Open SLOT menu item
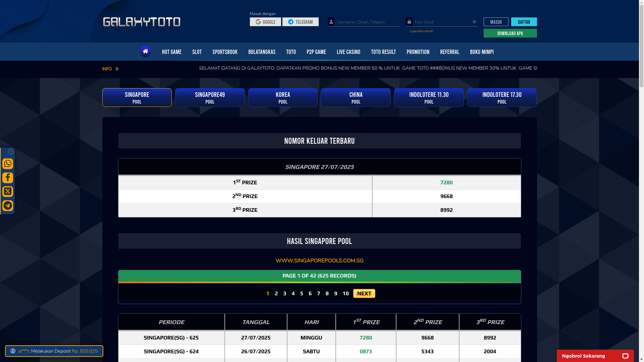644x362 pixels. [x=197, y=52]
